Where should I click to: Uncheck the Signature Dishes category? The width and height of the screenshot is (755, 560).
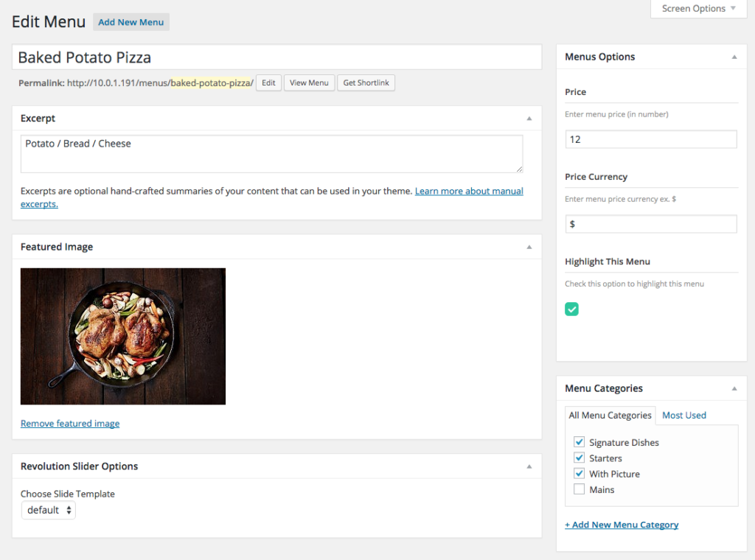[x=580, y=442]
